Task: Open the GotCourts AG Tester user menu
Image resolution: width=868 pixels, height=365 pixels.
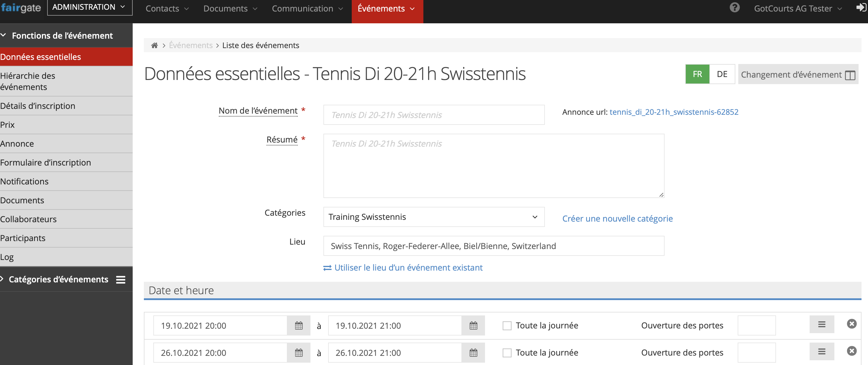Action: tap(798, 9)
